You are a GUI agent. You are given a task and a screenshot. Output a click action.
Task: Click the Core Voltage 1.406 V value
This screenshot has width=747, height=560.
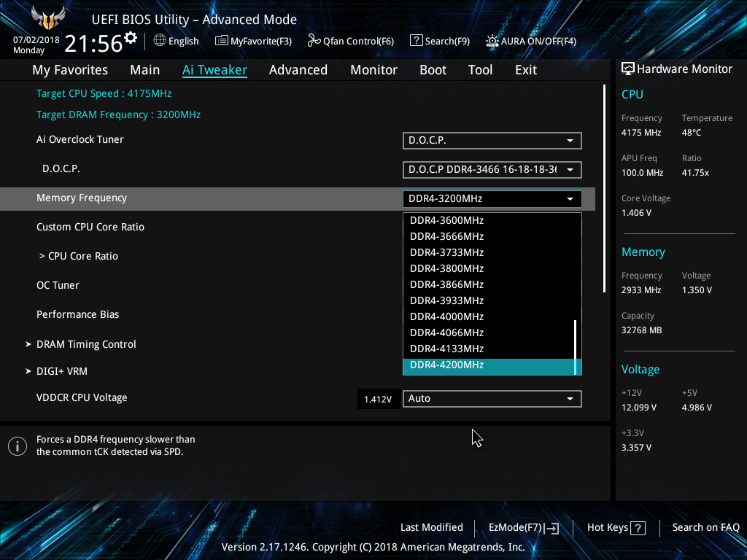[x=636, y=213]
